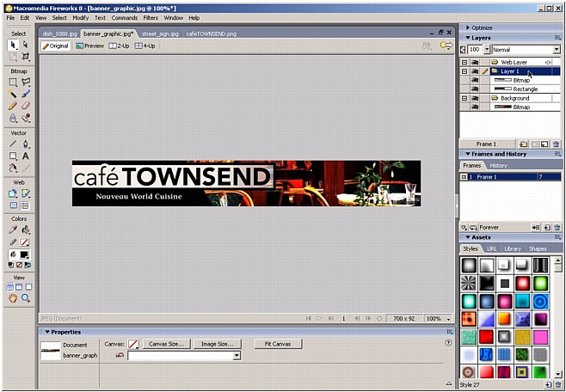Select the Zoom tool

click(25, 298)
